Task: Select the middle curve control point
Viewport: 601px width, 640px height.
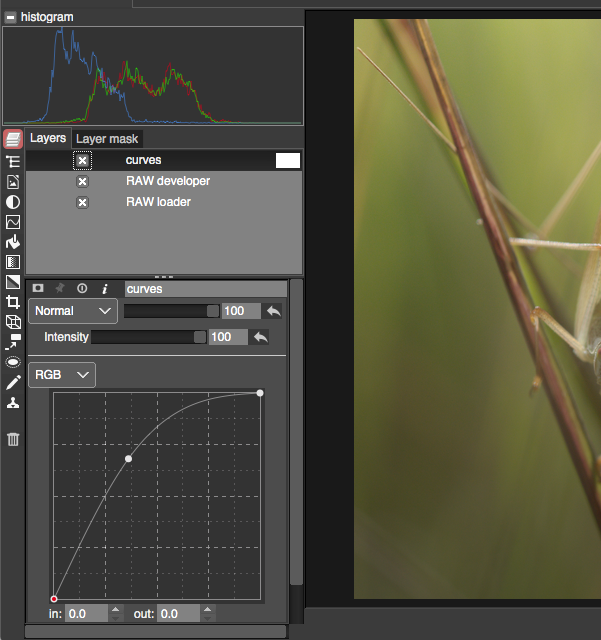Action: tap(128, 459)
